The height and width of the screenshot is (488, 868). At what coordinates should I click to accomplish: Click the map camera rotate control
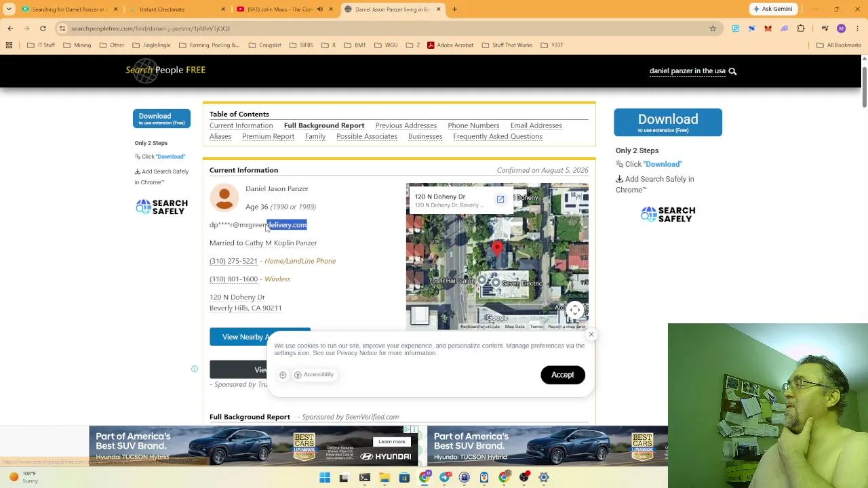pos(575,310)
